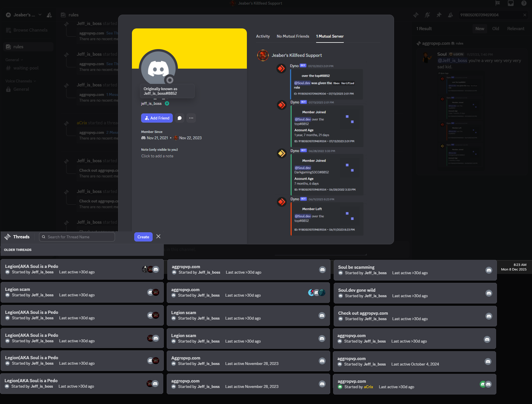The height and width of the screenshot is (404, 532).
Task: Open the 'Soul.dev gone wild' thread
Action: [x=415, y=293]
